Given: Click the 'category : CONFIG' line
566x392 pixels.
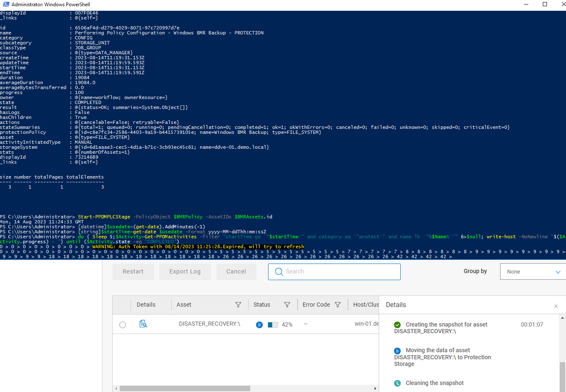Looking at the screenshot, I should pyautogui.click(x=46, y=38).
